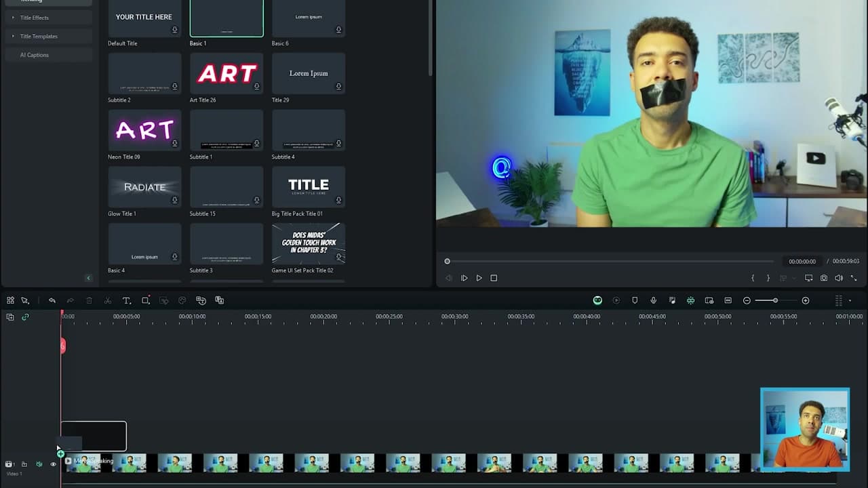Click the speech-to-text icon in timeline toolbar
Image resolution: width=868 pixels, height=488 pixels.
(201, 300)
